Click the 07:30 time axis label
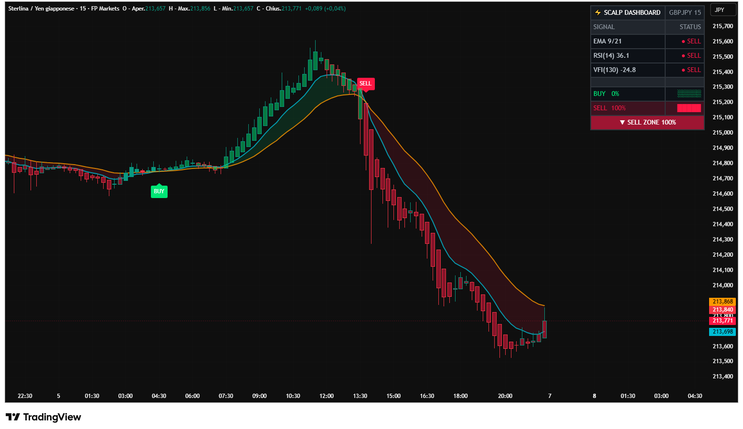743x429 pixels. click(x=226, y=396)
